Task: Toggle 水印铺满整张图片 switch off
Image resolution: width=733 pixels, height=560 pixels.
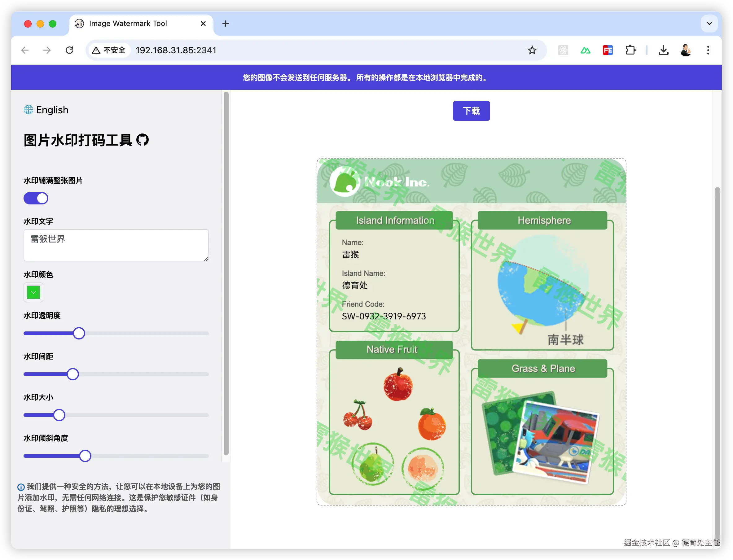Action: click(36, 198)
